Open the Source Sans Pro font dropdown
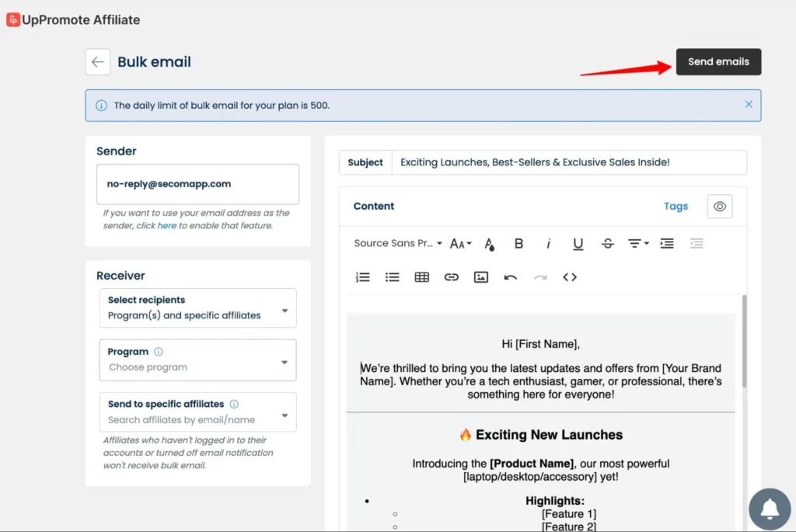796x532 pixels. [397, 244]
